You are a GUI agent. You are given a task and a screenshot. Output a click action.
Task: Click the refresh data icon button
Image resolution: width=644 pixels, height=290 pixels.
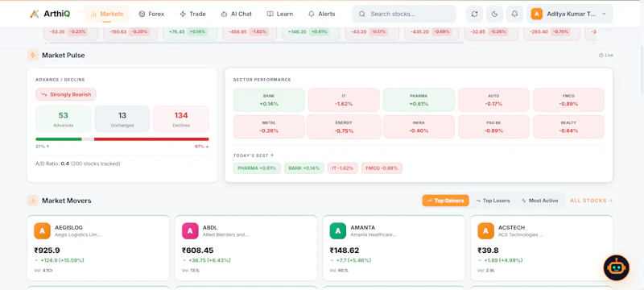(x=474, y=14)
